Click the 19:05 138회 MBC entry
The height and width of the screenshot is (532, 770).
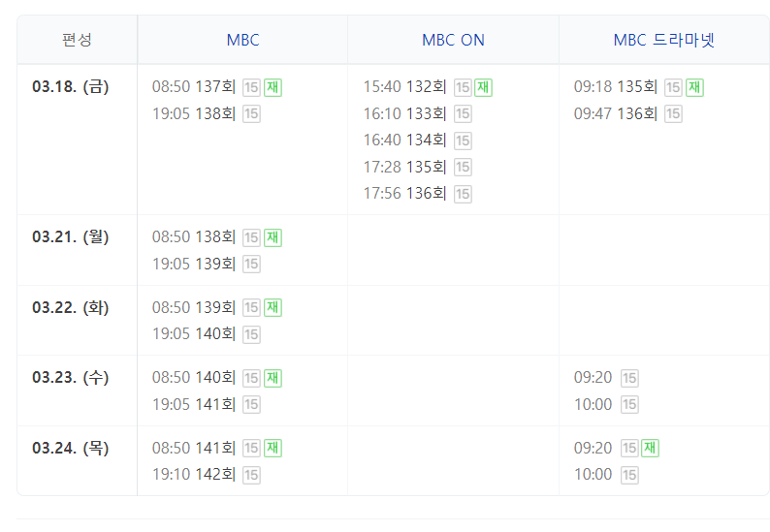click(x=194, y=113)
